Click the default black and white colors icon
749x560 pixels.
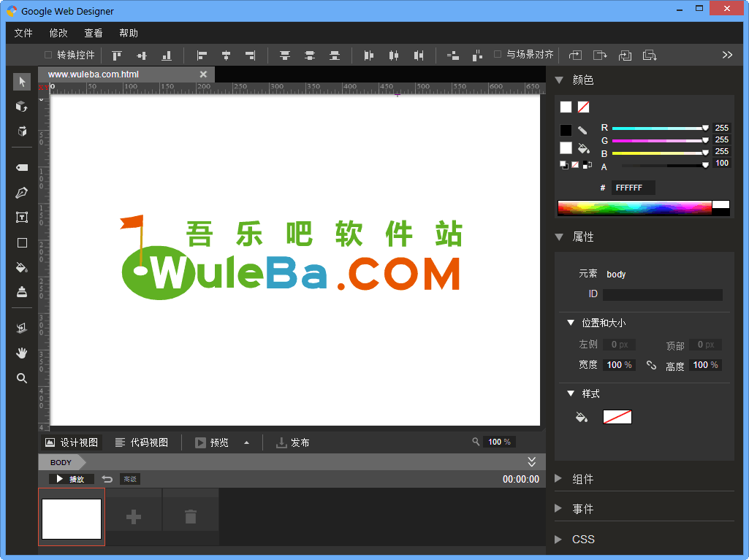564,165
